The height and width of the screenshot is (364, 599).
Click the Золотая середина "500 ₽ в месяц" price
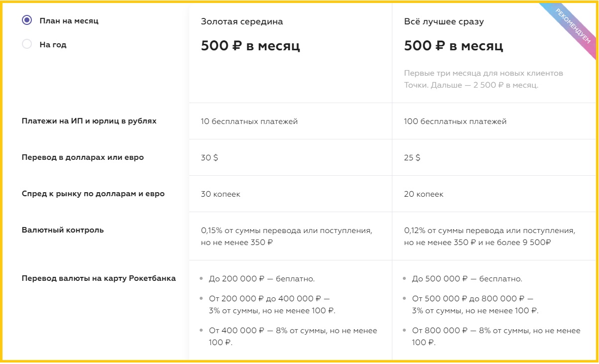coord(250,46)
